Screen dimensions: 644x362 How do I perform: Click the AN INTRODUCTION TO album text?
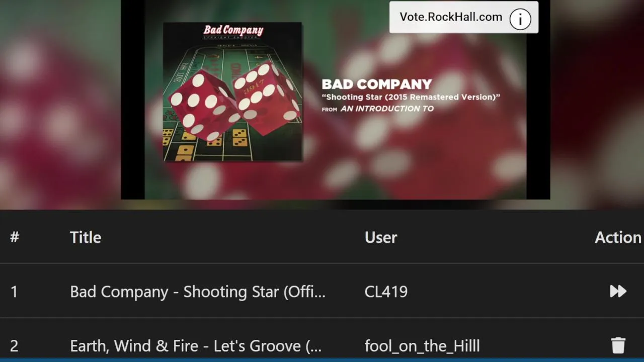[387, 109]
